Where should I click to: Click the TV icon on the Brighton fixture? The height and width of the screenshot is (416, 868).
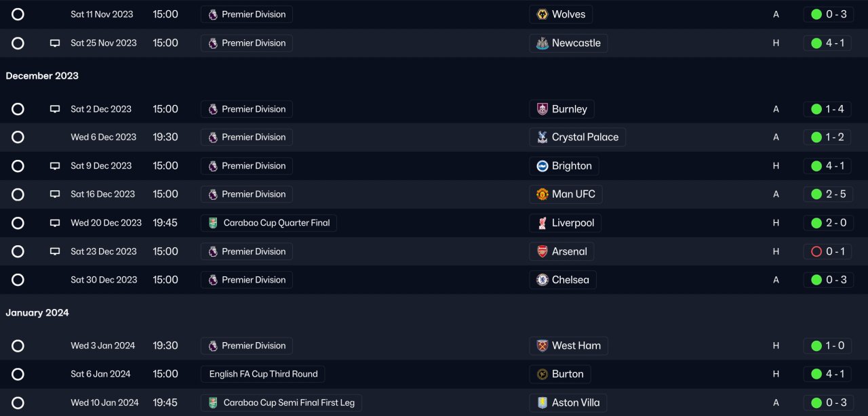click(55, 166)
